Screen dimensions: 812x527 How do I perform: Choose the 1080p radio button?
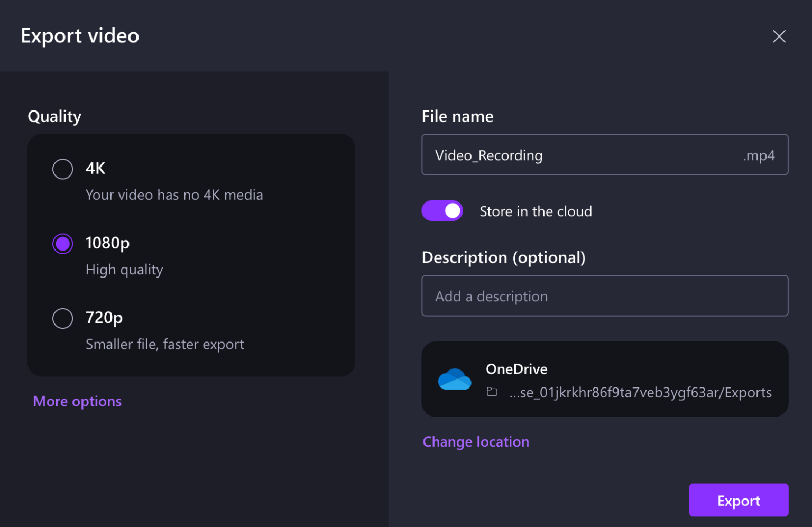pos(63,244)
